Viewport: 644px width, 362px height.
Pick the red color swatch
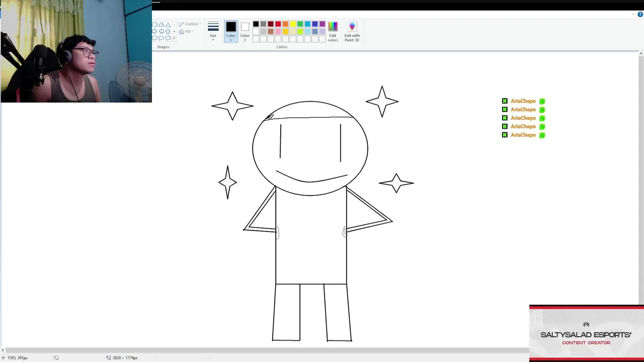point(278,24)
